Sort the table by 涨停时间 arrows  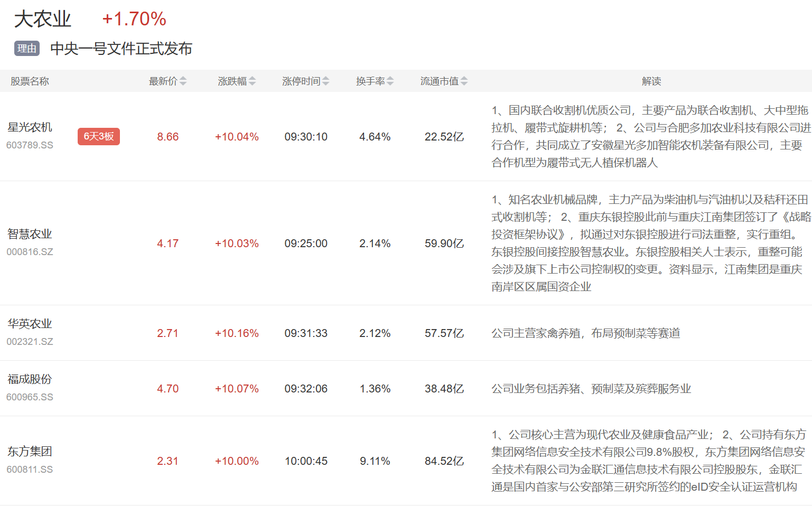click(325, 81)
